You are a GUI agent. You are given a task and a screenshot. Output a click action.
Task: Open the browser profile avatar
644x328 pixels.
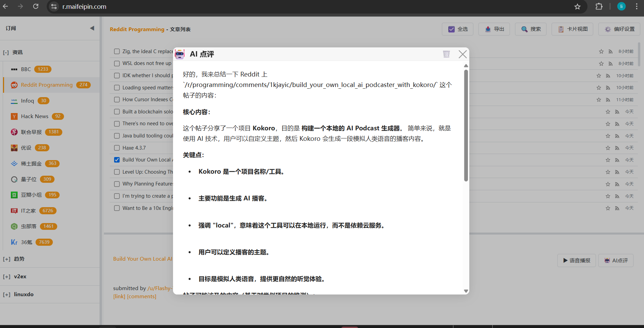(x=621, y=6)
